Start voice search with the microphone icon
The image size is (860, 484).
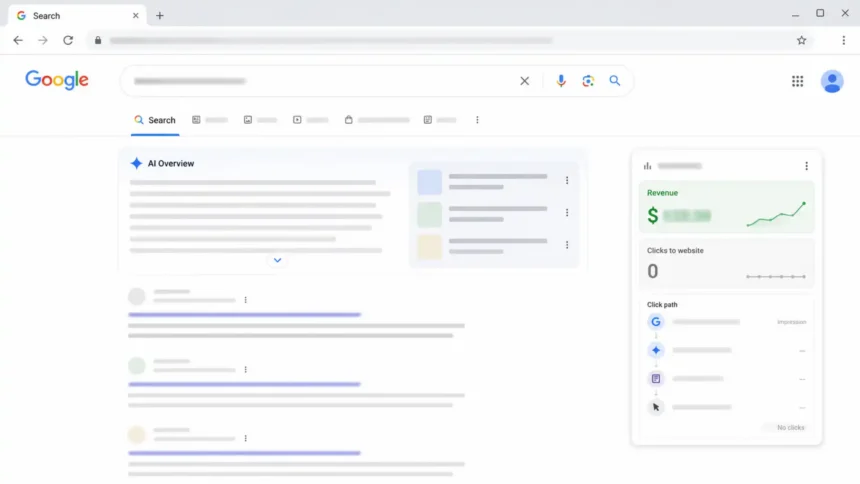[561, 81]
